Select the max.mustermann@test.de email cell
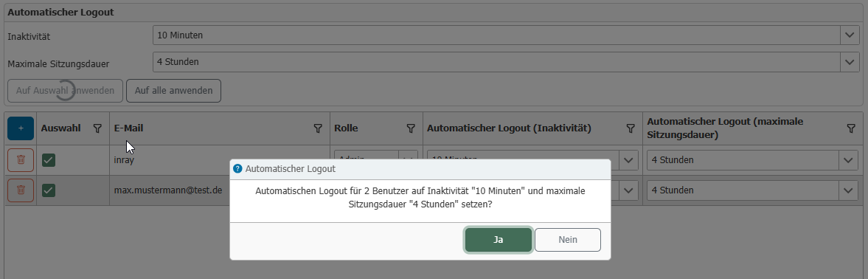Image resolution: width=868 pixels, height=279 pixels. pyautogui.click(x=170, y=190)
